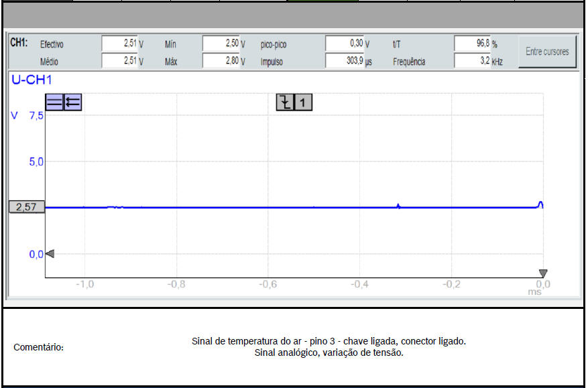Click the CH1: measurement label
The width and height of the screenshot is (588, 388).
[19, 43]
